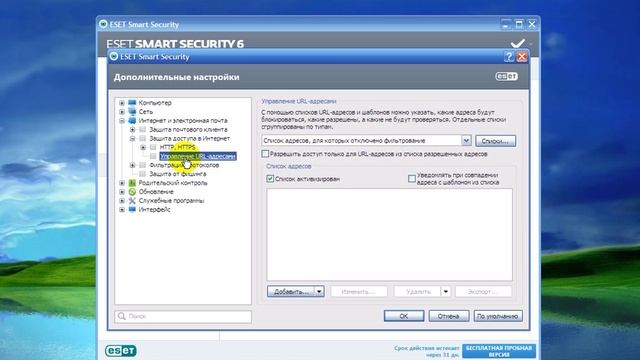Select Родительский контроль item
Viewport: 640px width, 360px height.
coord(173,183)
